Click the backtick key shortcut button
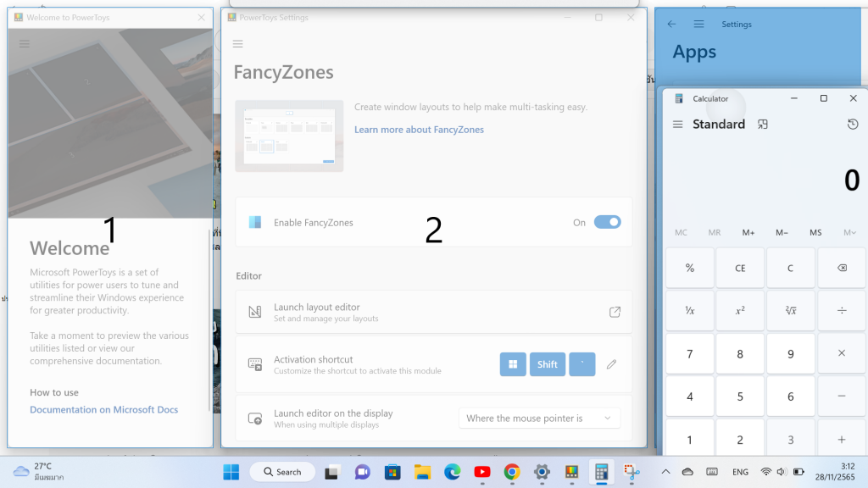The height and width of the screenshot is (488, 868). (x=582, y=364)
